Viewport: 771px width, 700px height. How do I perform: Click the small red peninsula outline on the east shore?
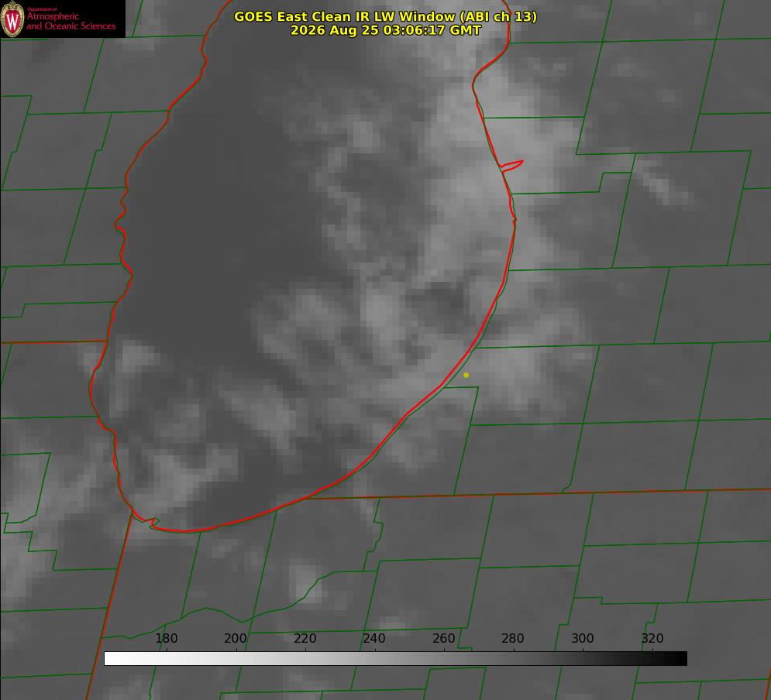click(x=511, y=166)
